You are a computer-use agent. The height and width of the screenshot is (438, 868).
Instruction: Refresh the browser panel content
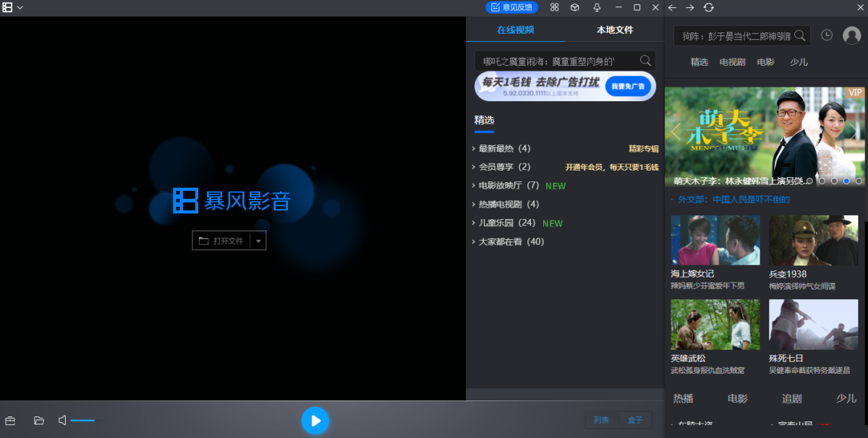709,7
